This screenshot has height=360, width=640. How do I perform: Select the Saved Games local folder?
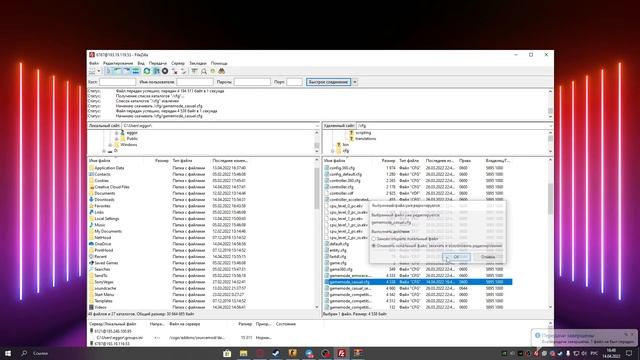[x=106, y=263]
